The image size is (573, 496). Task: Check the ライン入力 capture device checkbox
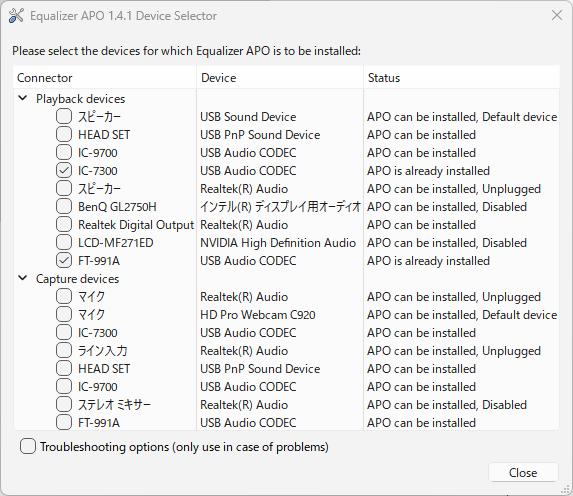(x=64, y=351)
